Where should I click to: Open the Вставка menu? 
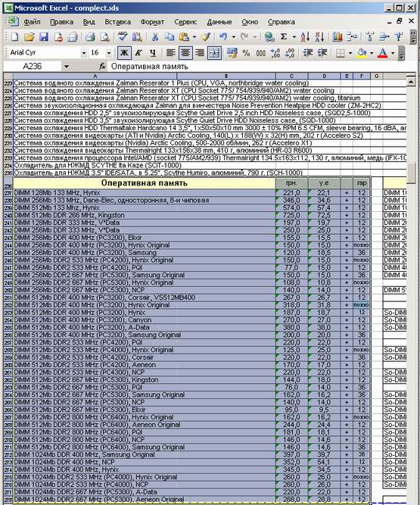click(x=117, y=22)
